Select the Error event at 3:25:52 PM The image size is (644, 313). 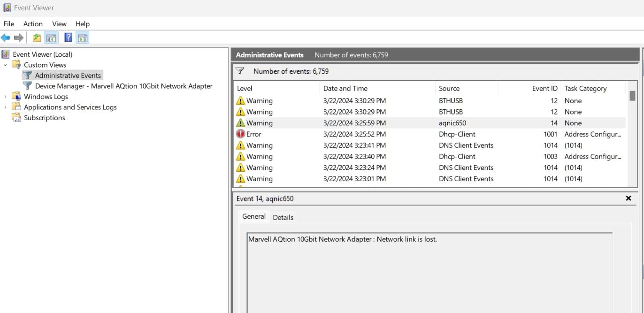click(429, 134)
